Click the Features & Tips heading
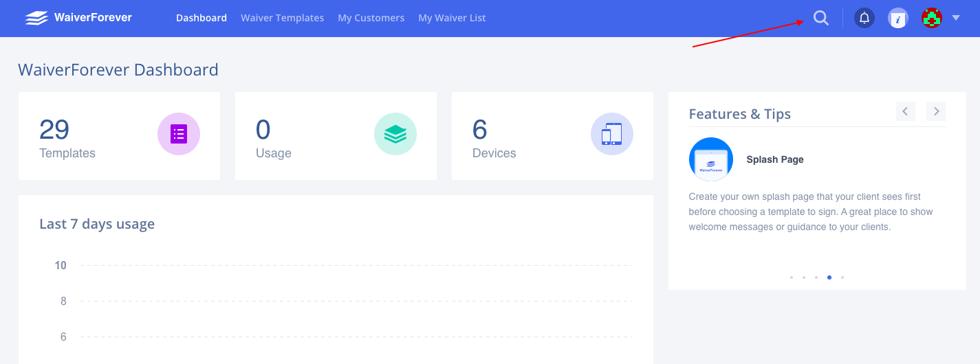 click(x=740, y=114)
